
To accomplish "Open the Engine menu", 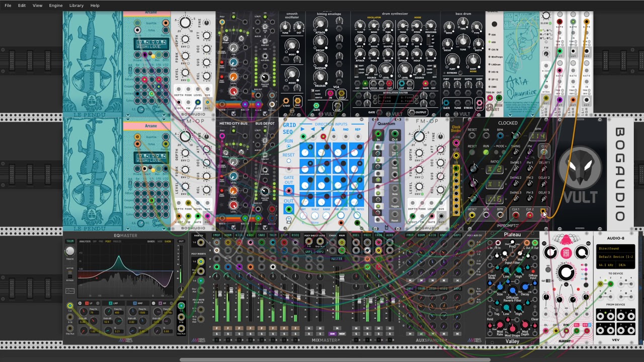I will tap(56, 6).
